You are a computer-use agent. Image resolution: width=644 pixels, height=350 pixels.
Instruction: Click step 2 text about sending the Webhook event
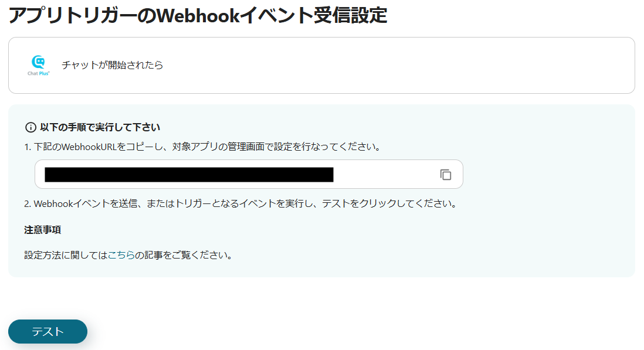(x=240, y=203)
